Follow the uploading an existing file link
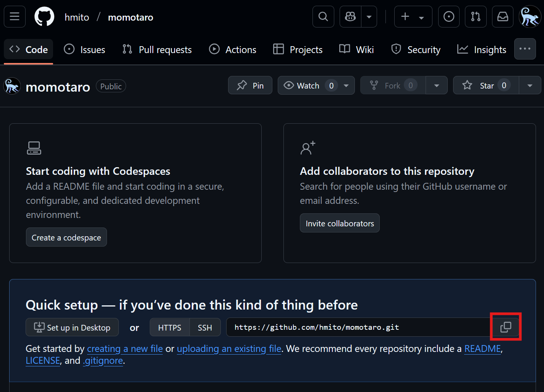The height and width of the screenshot is (392, 544). coord(229,348)
